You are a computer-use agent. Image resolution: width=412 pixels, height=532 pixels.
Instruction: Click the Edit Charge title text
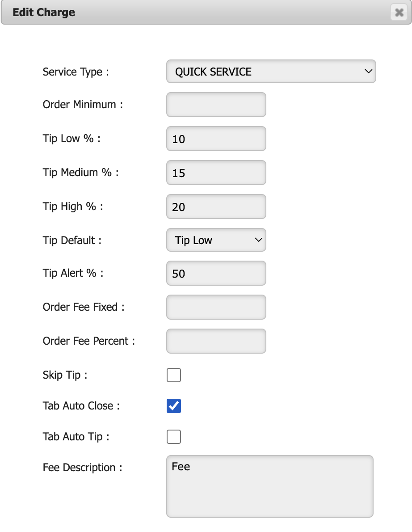44,13
